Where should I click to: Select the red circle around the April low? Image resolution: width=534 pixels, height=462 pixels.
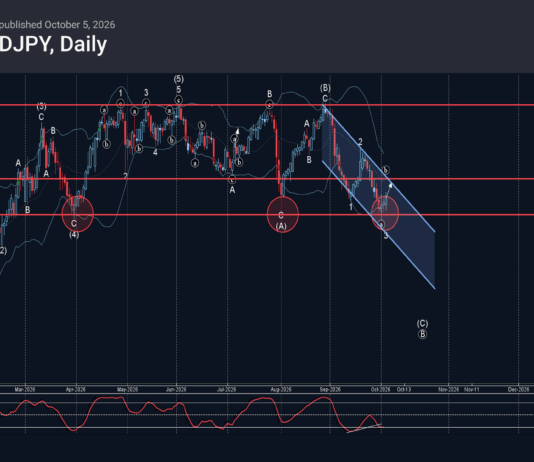point(78,214)
